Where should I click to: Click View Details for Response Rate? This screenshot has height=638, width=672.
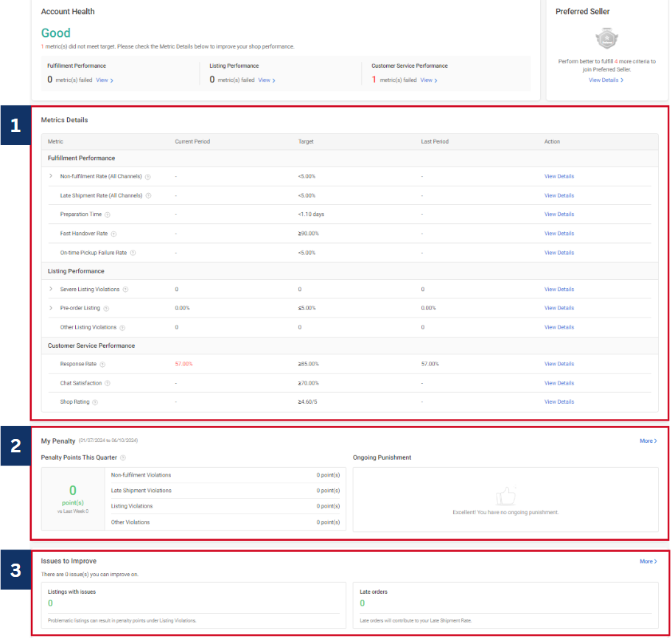(559, 364)
